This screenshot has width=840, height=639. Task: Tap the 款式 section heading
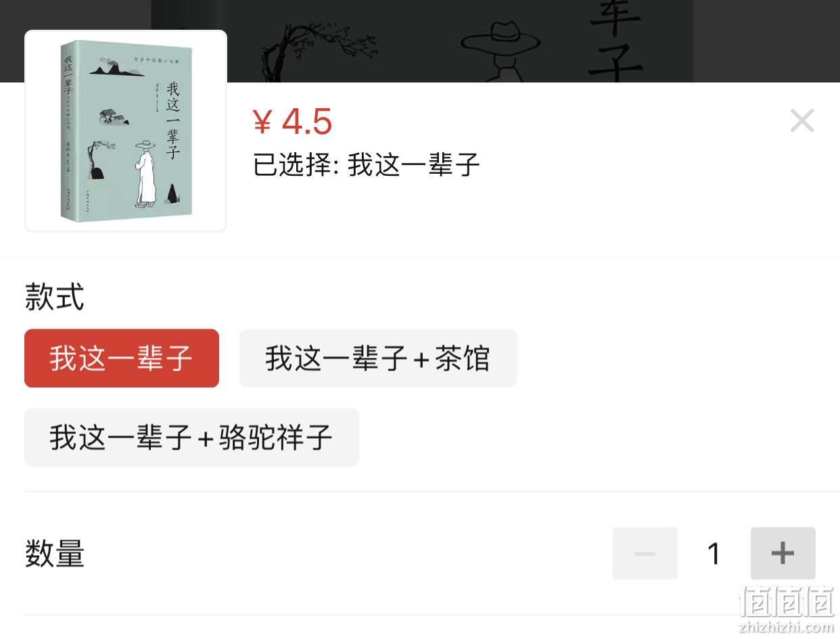tap(54, 297)
